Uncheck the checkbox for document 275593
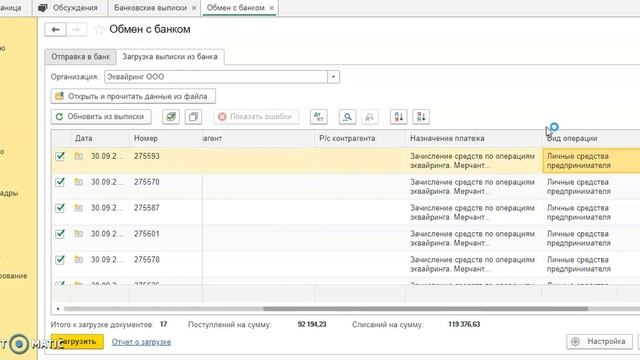Image resolution: width=640 pixels, height=360 pixels. click(x=60, y=156)
